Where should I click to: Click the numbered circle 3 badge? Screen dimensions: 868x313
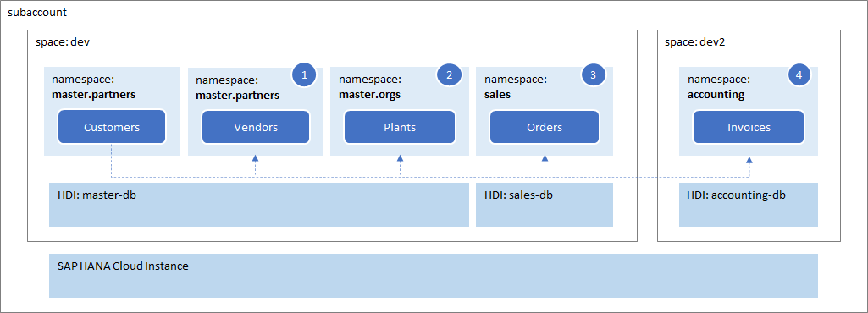pos(594,74)
